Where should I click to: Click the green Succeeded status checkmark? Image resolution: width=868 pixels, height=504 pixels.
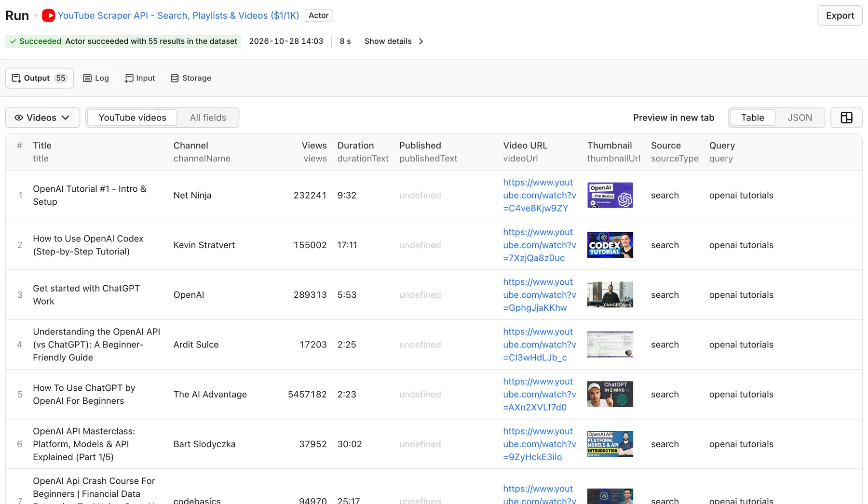13,41
